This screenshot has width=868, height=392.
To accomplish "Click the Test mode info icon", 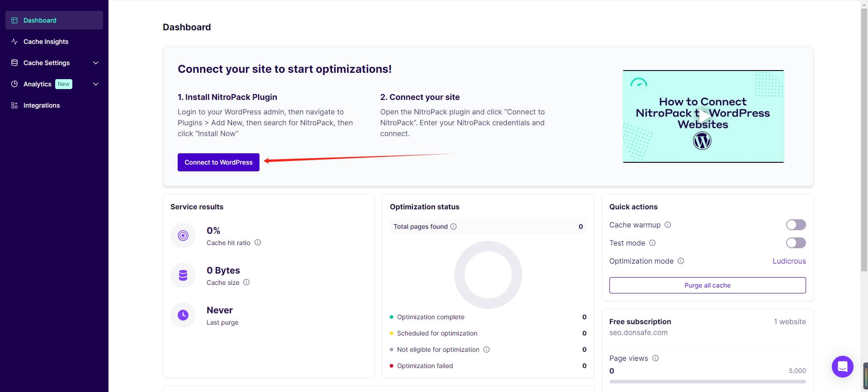I will [x=652, y=243].
